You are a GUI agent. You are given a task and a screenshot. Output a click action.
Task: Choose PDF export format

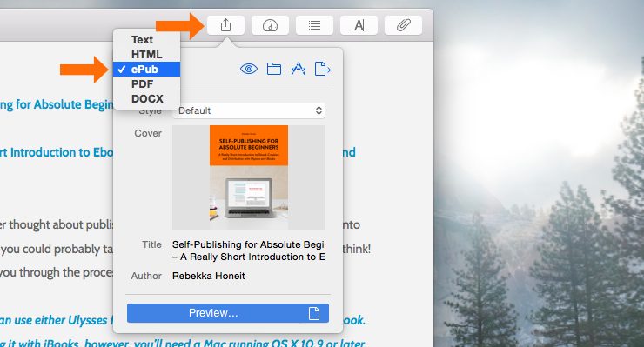coord(146,84)
